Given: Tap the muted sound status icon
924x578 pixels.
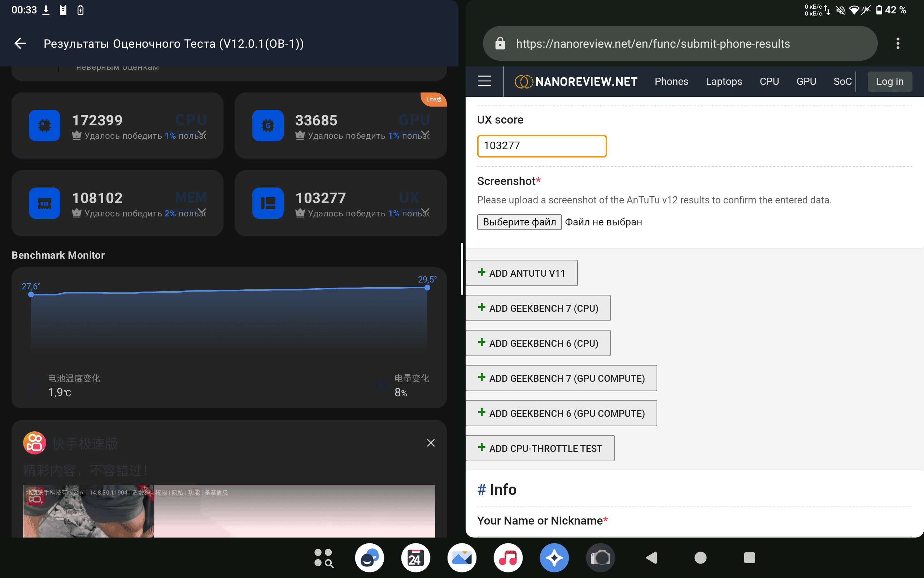Looking at the screenshot, I should [840, 10].
